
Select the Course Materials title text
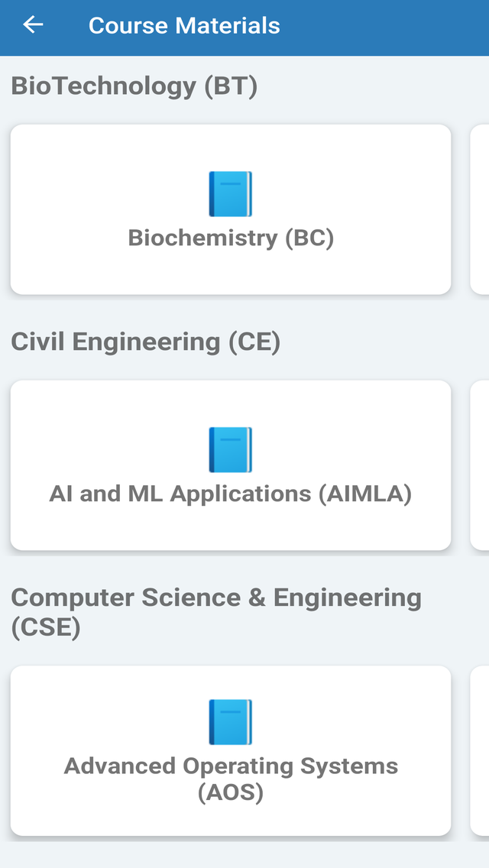pos(183,24)
